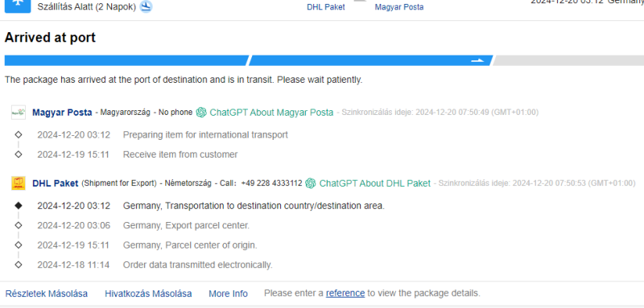Click the diamond marker for Export parcel center
Viewport: 644px width, 308px height.
(x=19, y=225)
